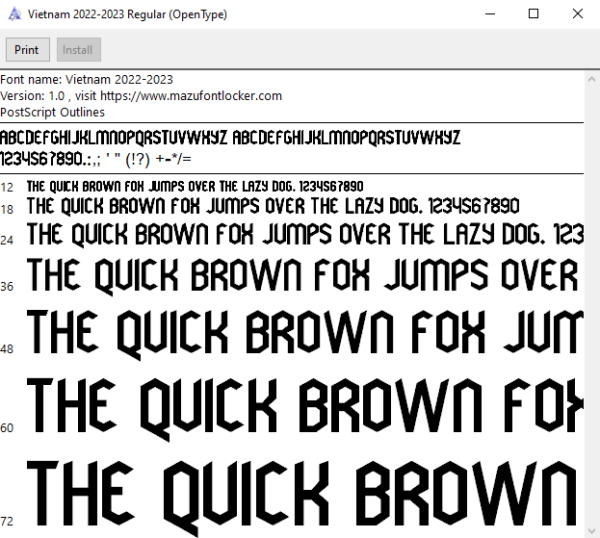Click the mazufontlocker.com URL in Version line

tap(191, 96)
